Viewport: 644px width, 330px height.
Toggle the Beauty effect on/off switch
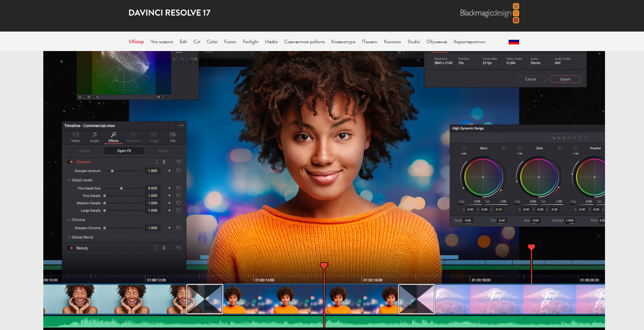coord(70,248)
